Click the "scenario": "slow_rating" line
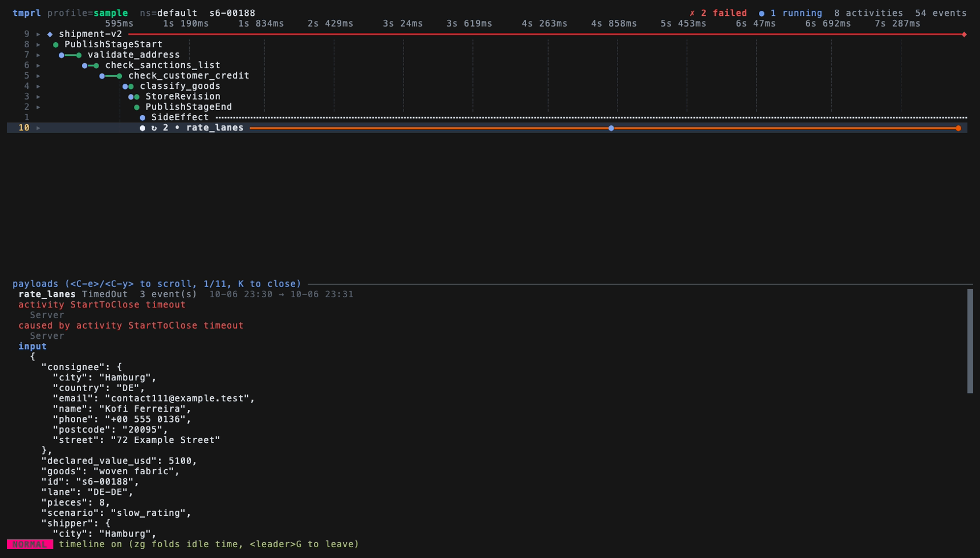980x558 pixels. coord(116,513)
